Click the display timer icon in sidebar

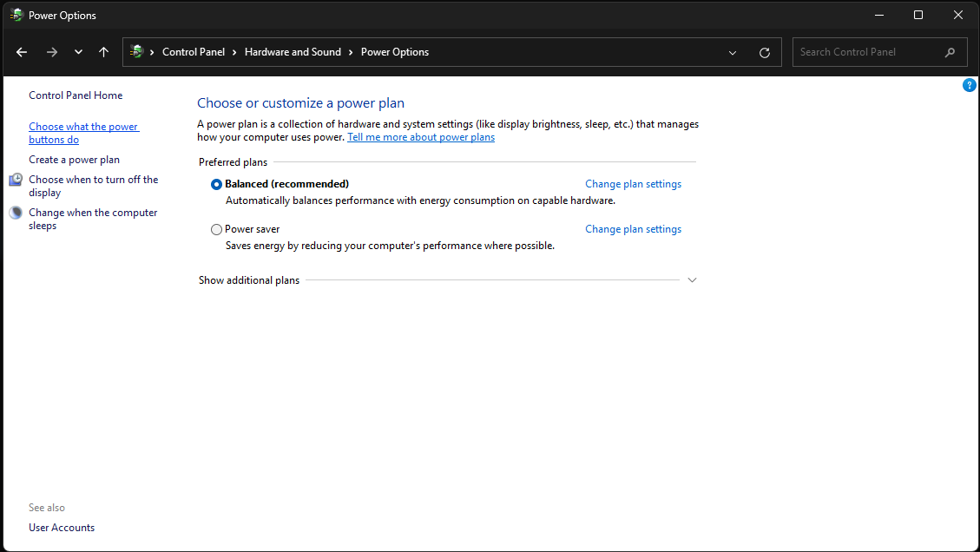coord(16,180)
